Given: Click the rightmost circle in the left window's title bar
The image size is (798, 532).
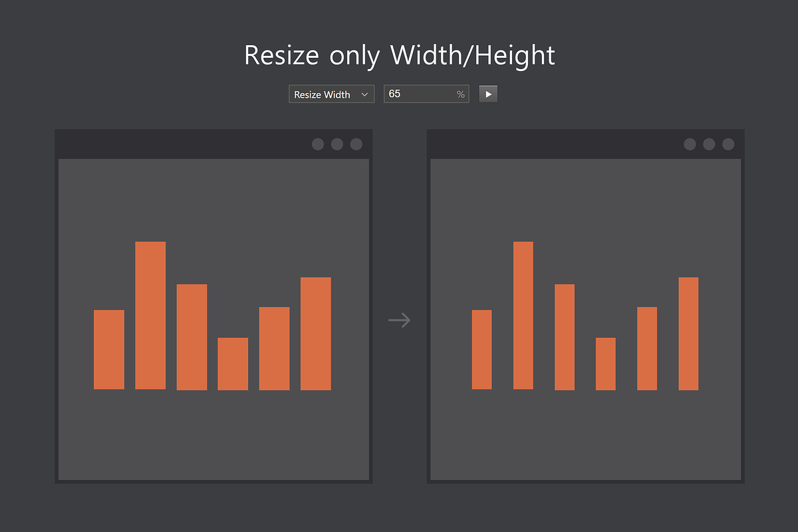Looking at the screenshot, I should coord(356,144).
